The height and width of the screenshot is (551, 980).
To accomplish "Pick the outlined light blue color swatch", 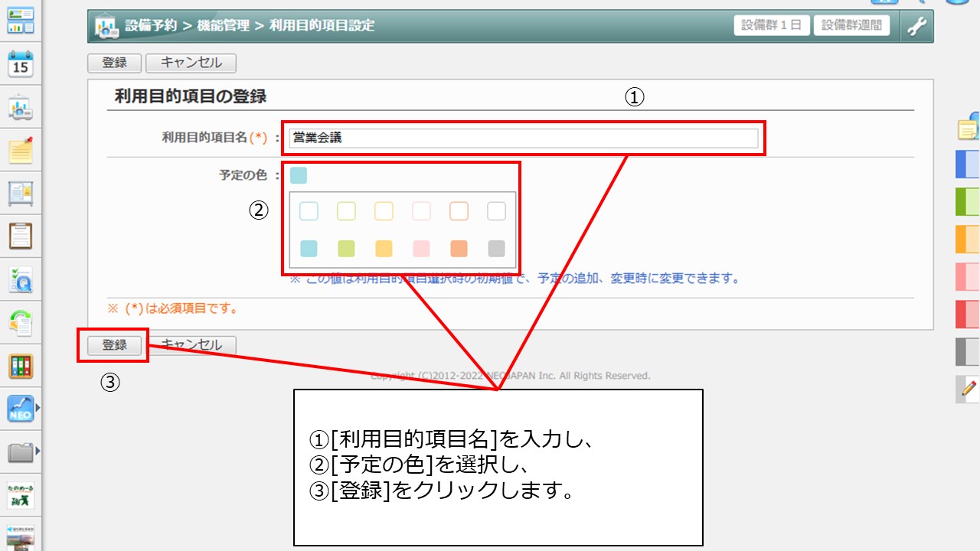I will 309,211.
